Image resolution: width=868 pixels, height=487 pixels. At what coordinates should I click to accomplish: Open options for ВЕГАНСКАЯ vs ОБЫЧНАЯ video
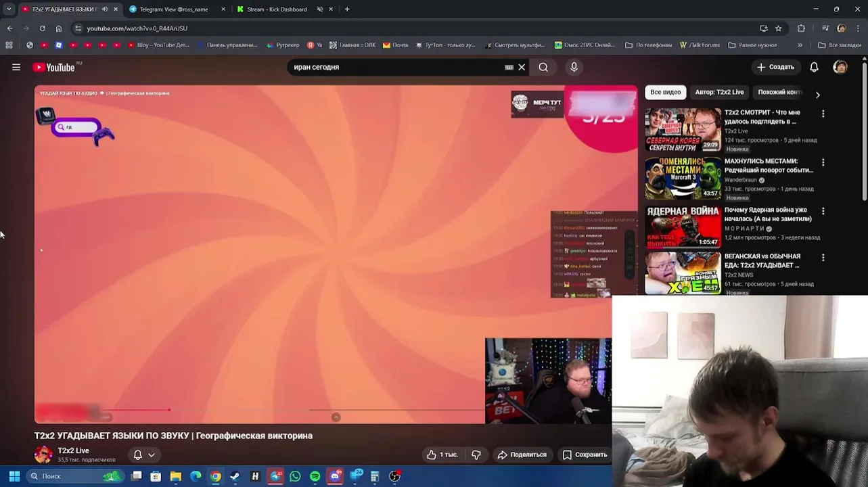coord(823,258)
